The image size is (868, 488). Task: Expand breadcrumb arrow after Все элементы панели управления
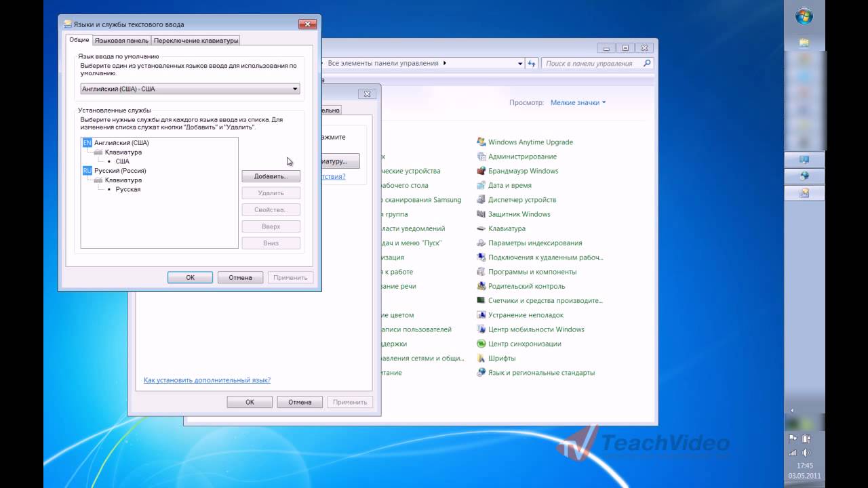click(x=445, y=63)
